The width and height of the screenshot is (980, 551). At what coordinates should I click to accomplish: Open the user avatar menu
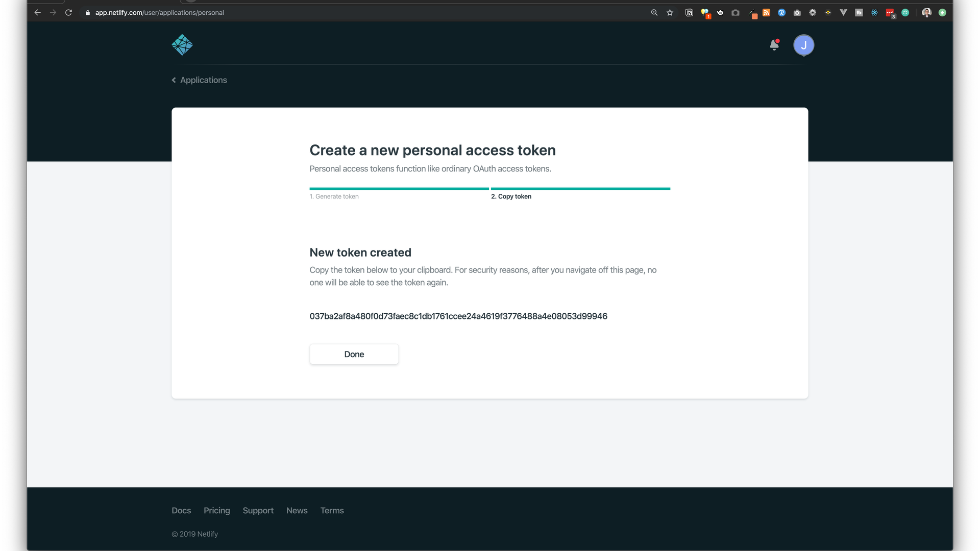point(803,45)
